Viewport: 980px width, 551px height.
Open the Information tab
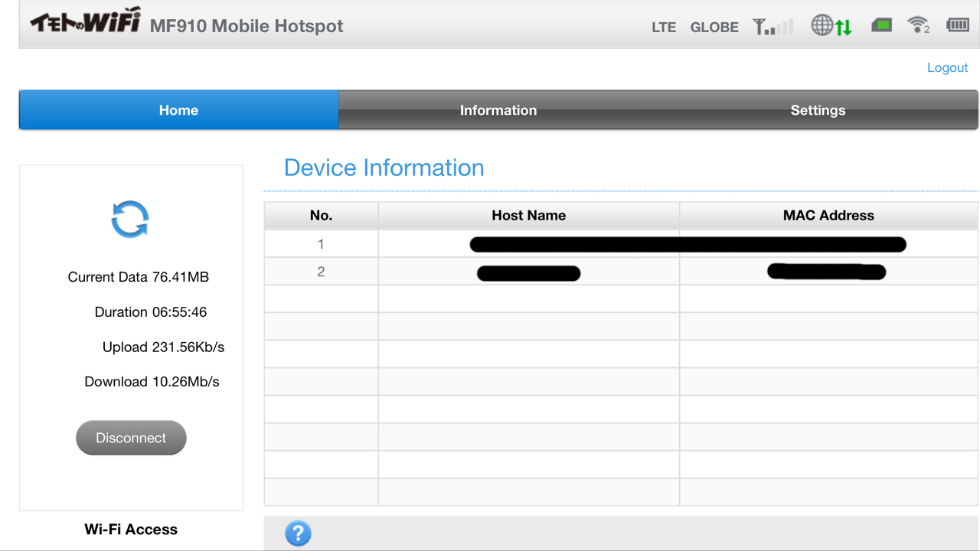(x=498, y=110)
